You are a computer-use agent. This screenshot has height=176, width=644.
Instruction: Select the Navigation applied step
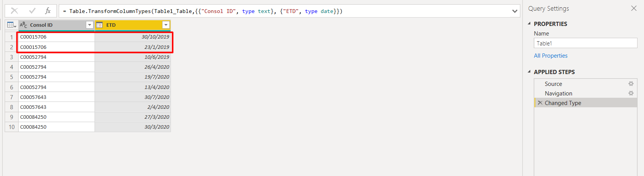(x=586, y=93)
